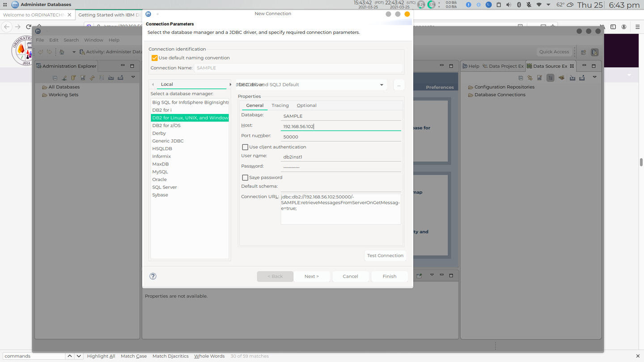Toggle Use default naming convention checkbox
Image resolution: width=644 pixels, height=362 pixels.
pos(155,58)
